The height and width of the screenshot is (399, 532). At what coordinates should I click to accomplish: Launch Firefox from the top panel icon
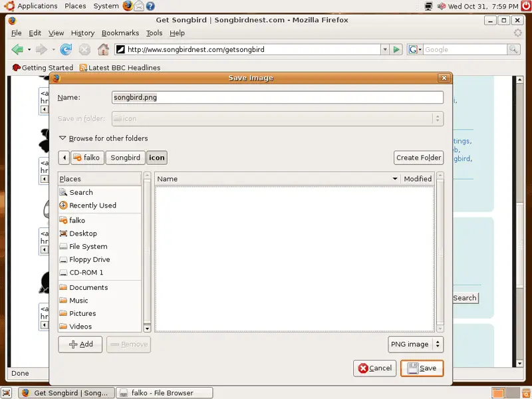click(128, 6)
